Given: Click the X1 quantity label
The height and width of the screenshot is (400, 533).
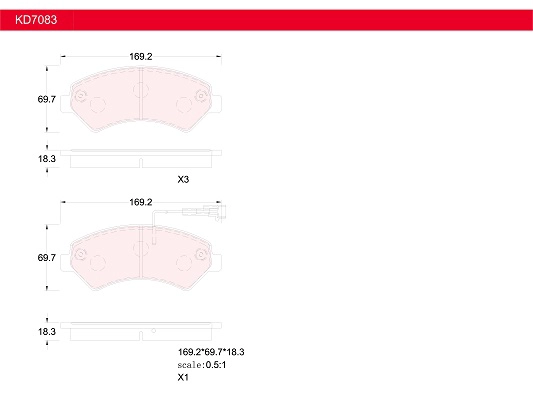Looking at the screenshot, I should pyautogui.click(x=183, y=377).
